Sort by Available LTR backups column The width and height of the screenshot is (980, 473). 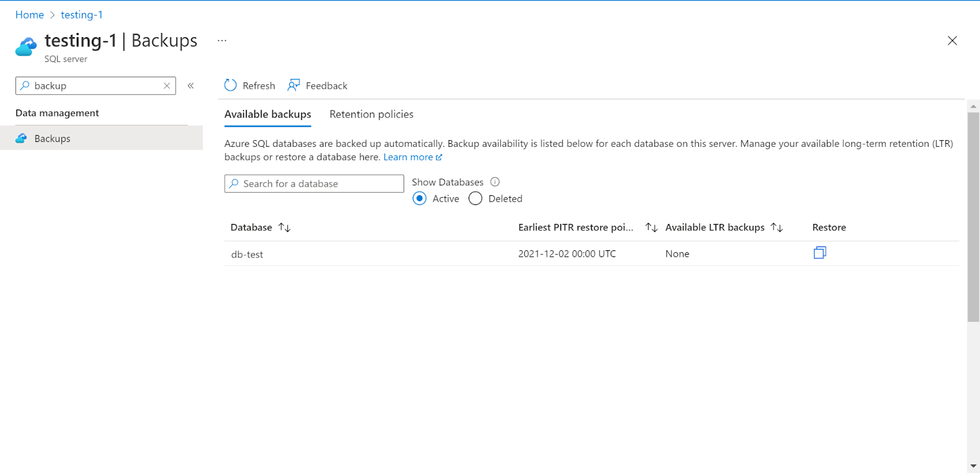point(777,228)
